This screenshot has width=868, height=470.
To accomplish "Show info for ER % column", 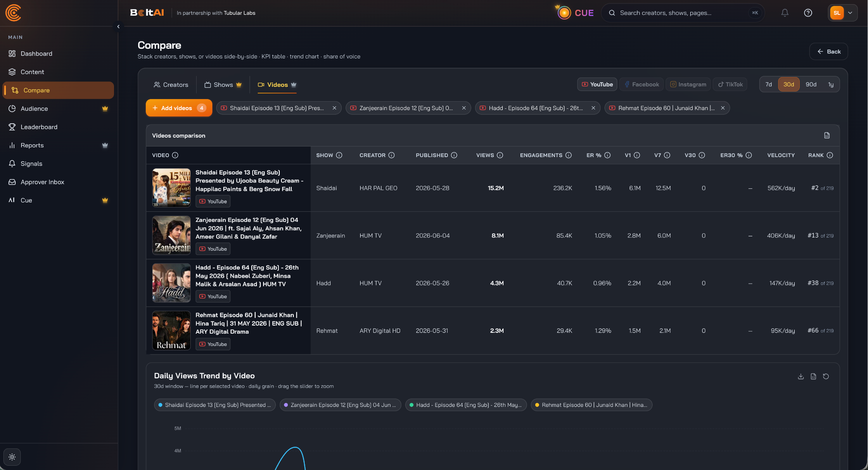I will (607, 155).
